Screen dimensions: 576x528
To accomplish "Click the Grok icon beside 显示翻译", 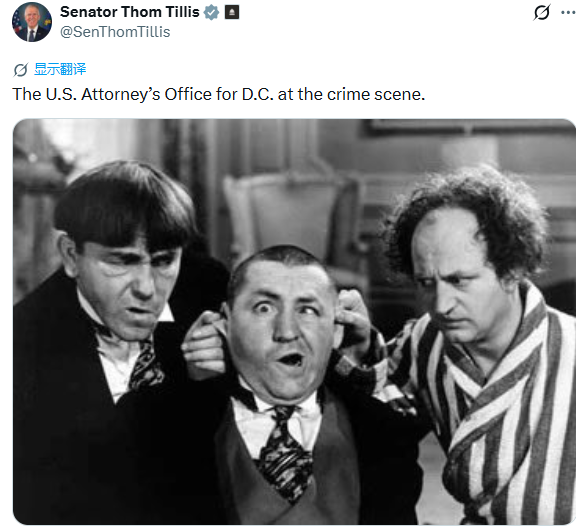I will 21,69.
